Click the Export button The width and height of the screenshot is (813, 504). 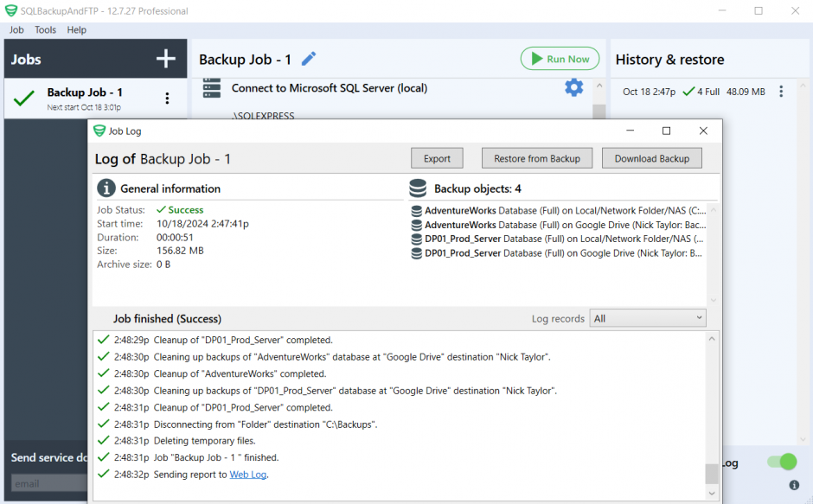pos(437,159)
